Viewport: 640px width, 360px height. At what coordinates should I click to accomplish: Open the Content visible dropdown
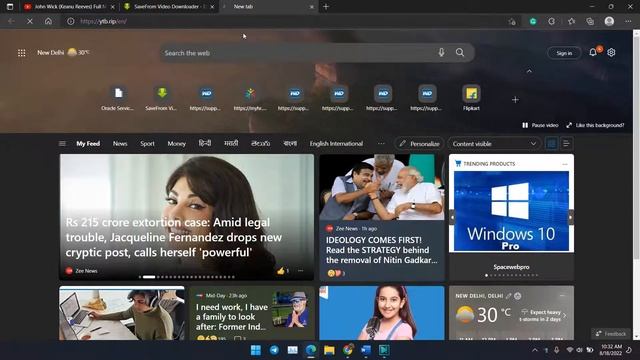click(x=494, y=144)
